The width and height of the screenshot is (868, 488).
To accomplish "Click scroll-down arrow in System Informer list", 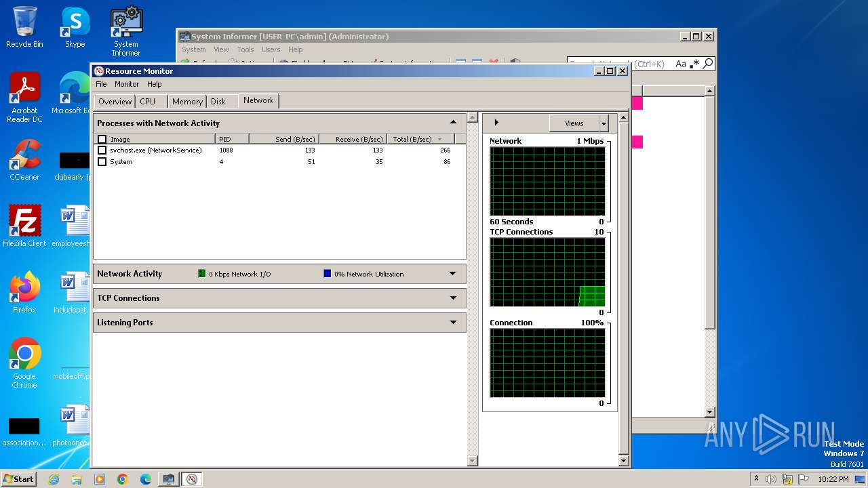I will pyautogui.click(x=709, y=412).
